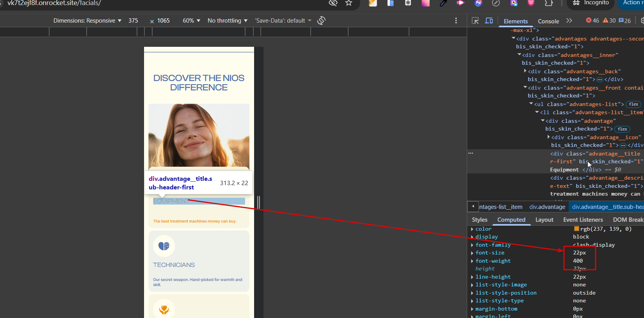Select div.advantage in the breadcrumb

pyautogui.click(x=547, y=207)
